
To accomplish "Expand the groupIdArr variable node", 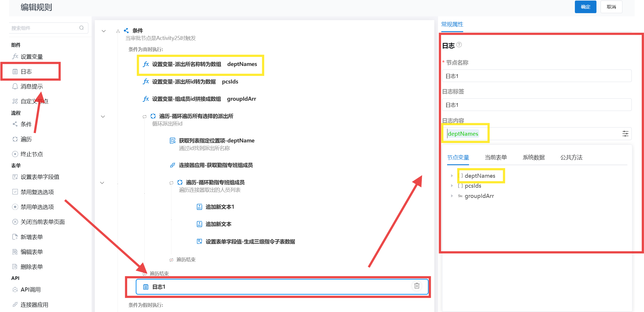I will [452, 196].
